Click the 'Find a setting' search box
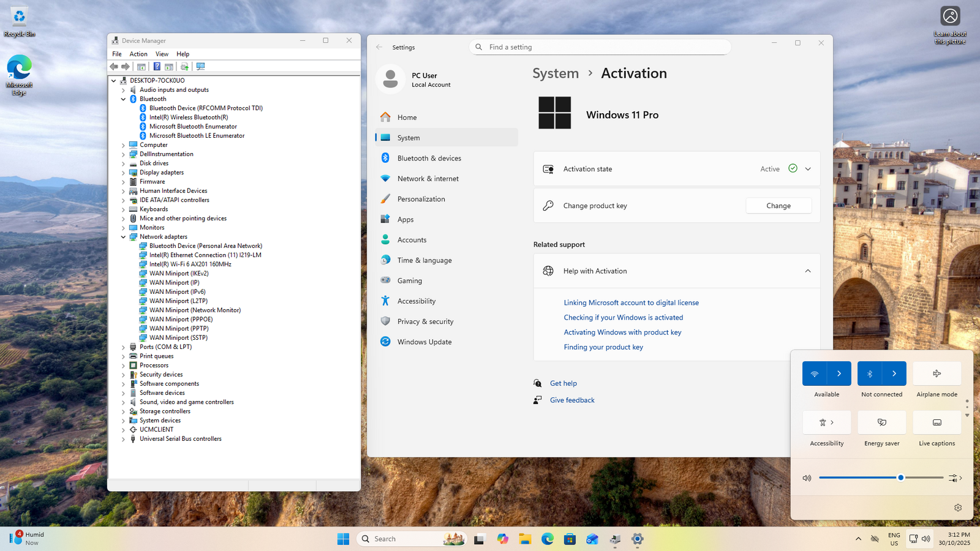980x551 pixels. [600, 47]
